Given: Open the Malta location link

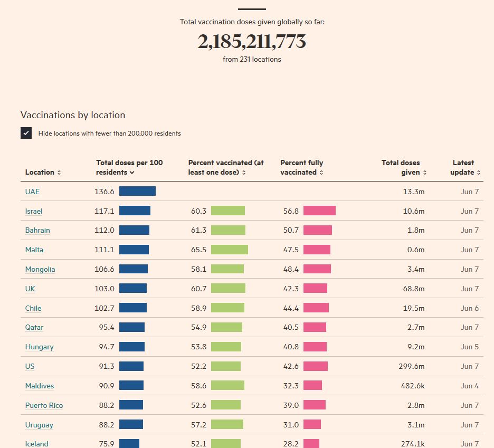Looking at the screenshot, I should coord(34,250).
